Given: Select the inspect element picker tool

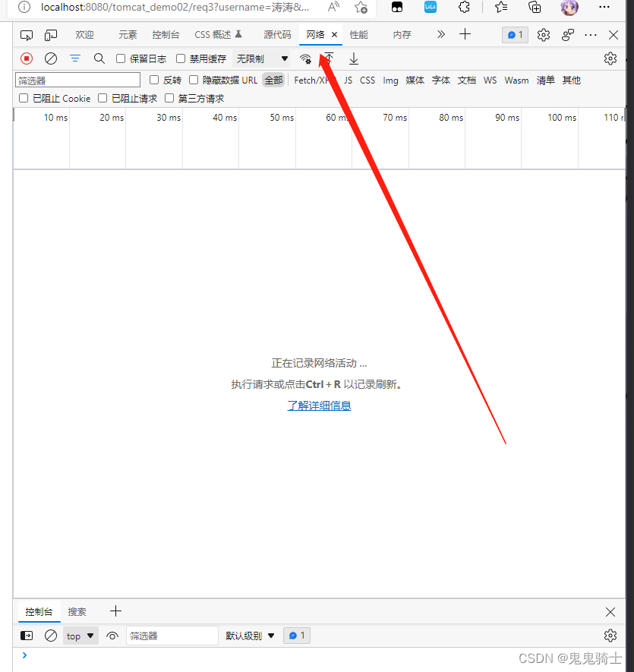Looking at the screenshot, I should tap(27, 34).
